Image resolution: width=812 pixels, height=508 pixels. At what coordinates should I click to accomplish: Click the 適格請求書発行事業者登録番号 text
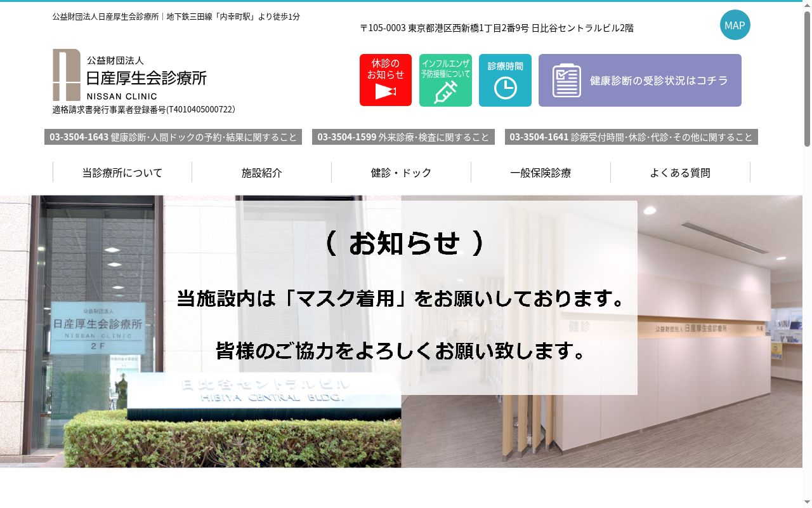click(144, 109)
